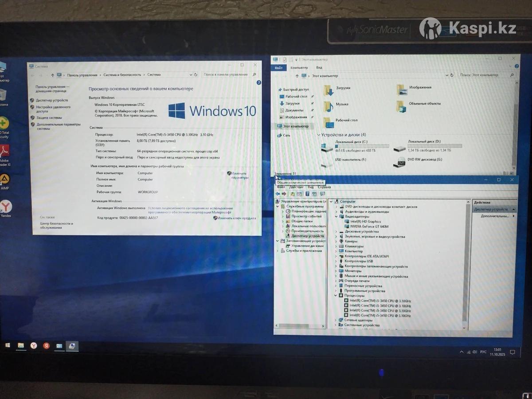This screenshot has height=399, width=532.
Task: Click the refresh icon in the This PC address bar
Action: click(x=451, y=75)
